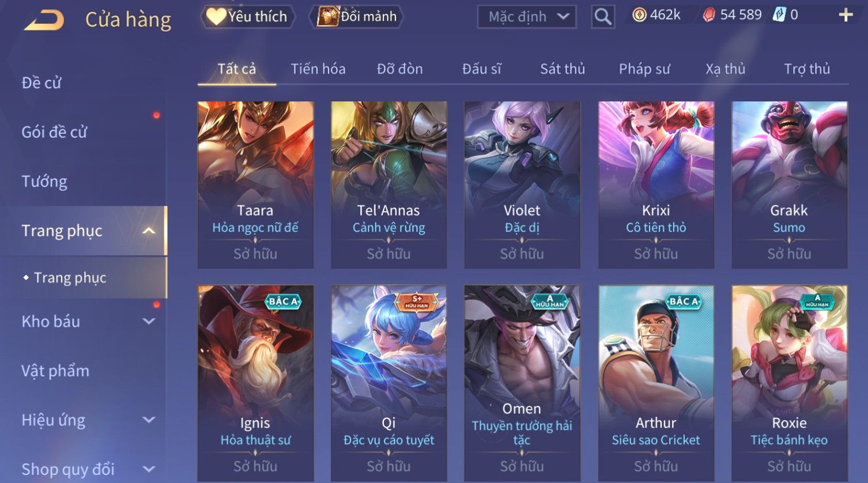868x483 pixels.
Task: Switch to the Sát thủ tab
Action: point(562,69)
